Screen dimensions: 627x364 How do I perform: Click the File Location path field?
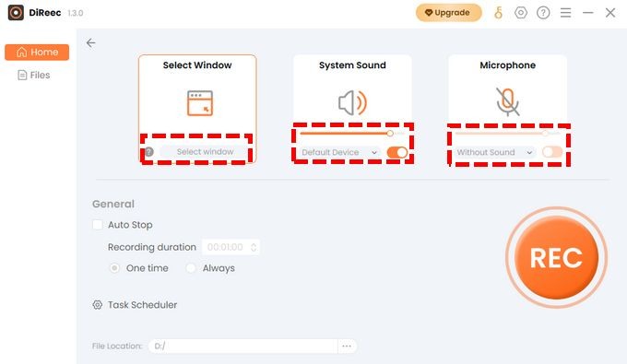243,346
